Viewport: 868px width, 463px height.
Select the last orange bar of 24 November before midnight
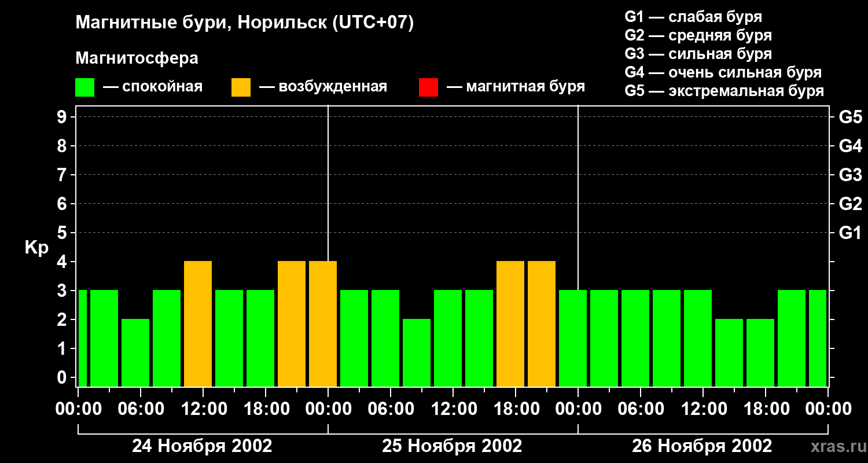(323, 324)
